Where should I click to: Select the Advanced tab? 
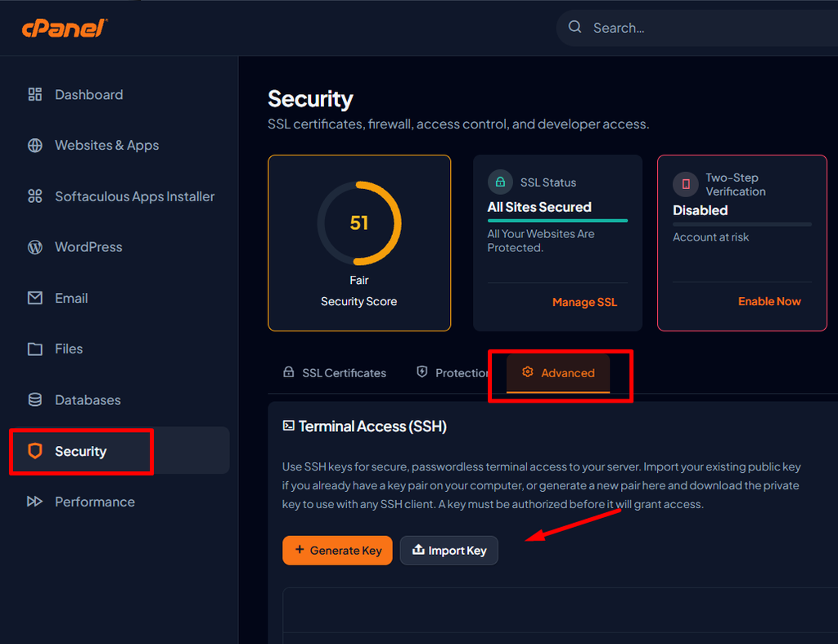click(x=558, y=372)
